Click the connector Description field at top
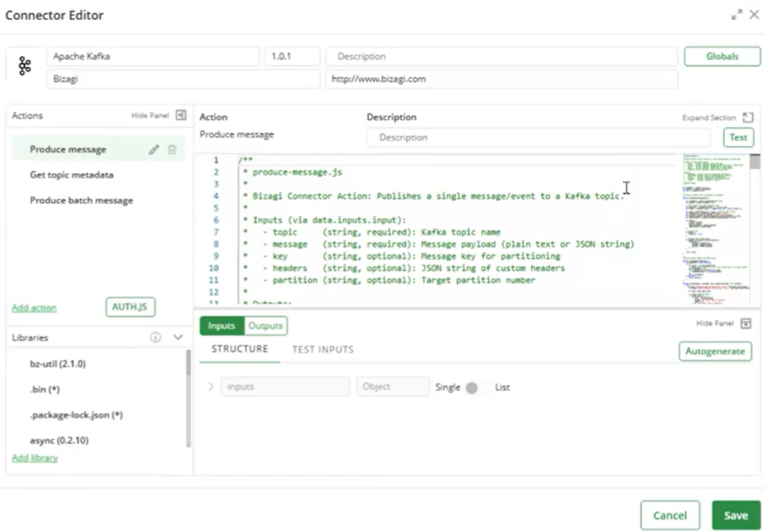The height and width of the screenshot is (532, 764). coord(501,56)
